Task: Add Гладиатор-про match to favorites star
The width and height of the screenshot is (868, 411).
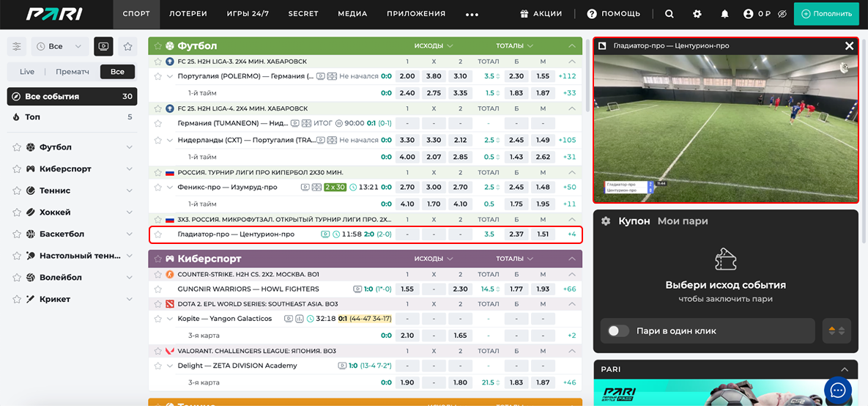Action: click(157, 234)
